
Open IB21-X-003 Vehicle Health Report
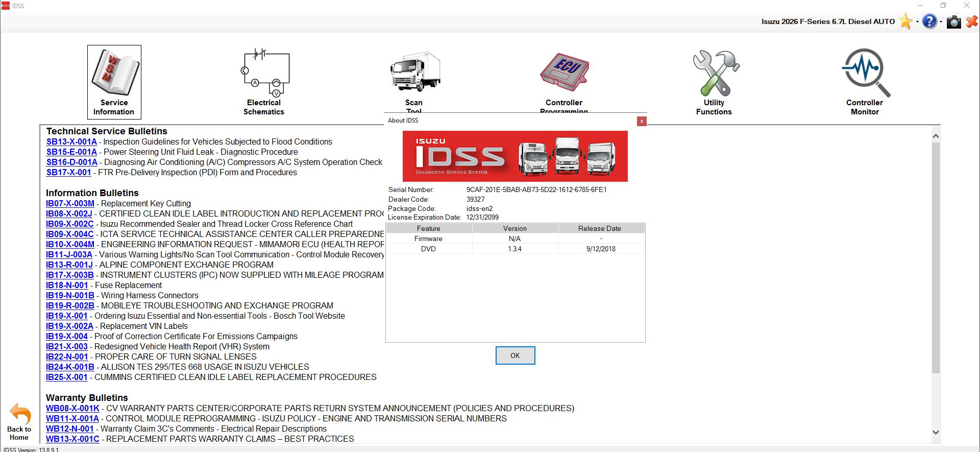(x=67, y=346)
